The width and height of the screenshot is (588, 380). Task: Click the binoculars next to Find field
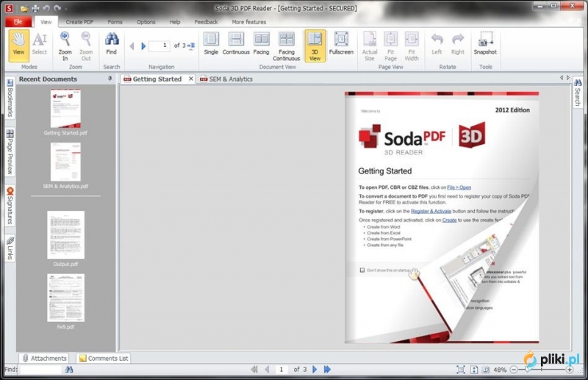click(x=69, y=370)
